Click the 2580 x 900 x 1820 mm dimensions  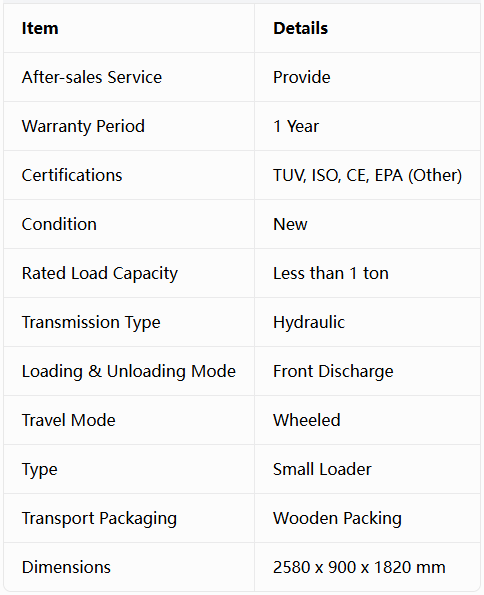(359, 567)
